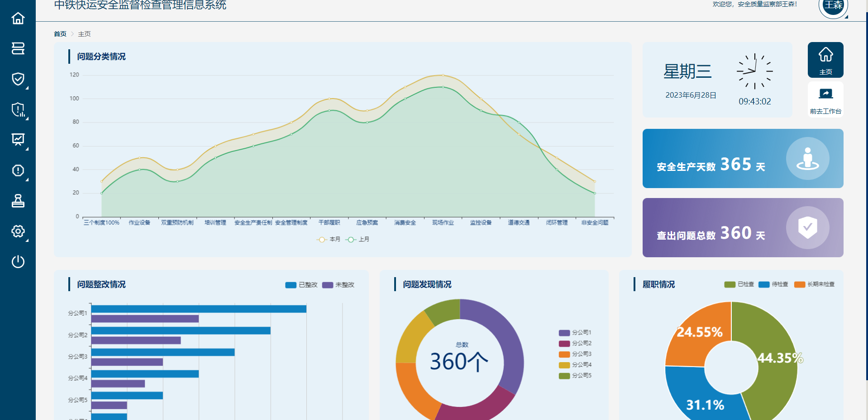868x420 pixels.
Task: Click the person icon on safety days card
Action: coord(808,159)
